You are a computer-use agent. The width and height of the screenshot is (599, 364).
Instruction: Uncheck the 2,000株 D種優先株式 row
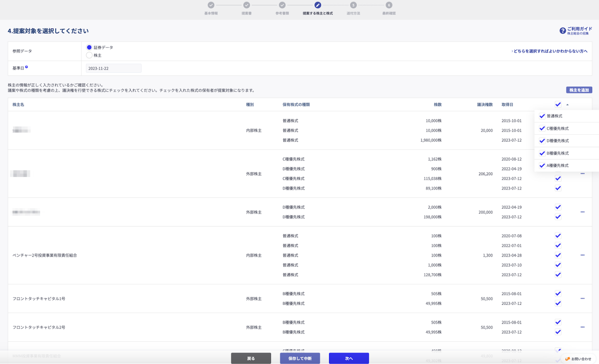[x=558, y=207]
